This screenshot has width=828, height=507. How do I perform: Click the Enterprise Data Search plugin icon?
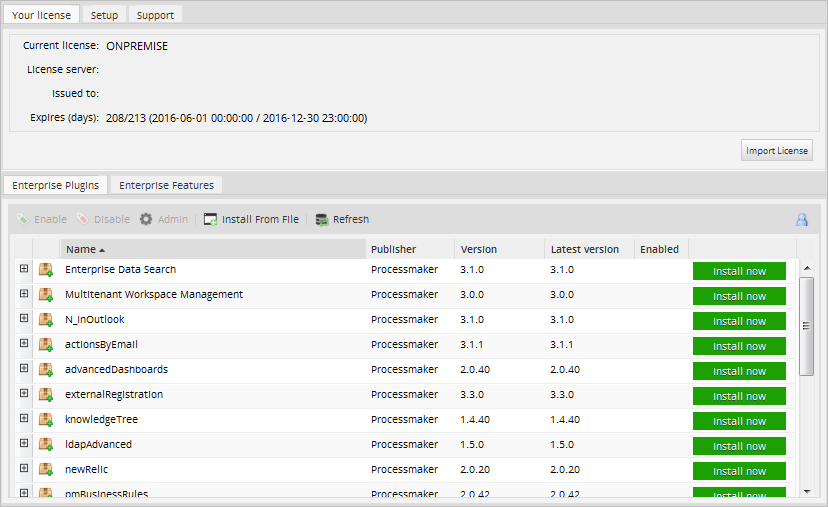pos(46,270)
